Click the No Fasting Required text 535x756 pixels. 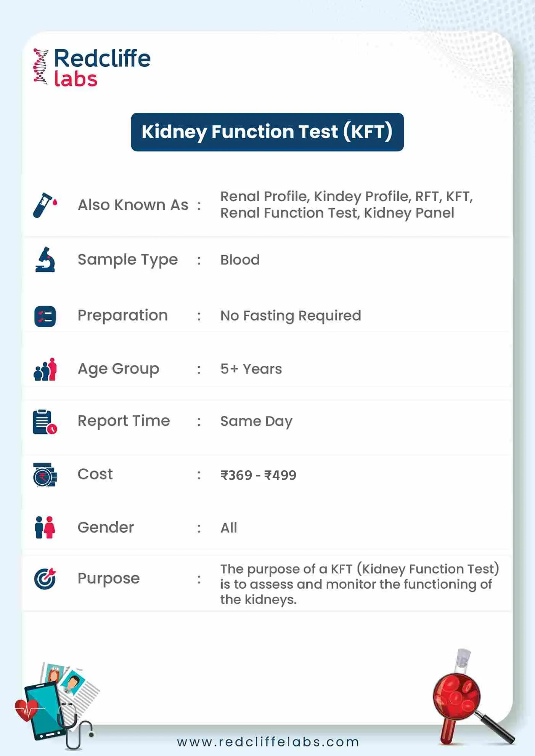point(291,316)
